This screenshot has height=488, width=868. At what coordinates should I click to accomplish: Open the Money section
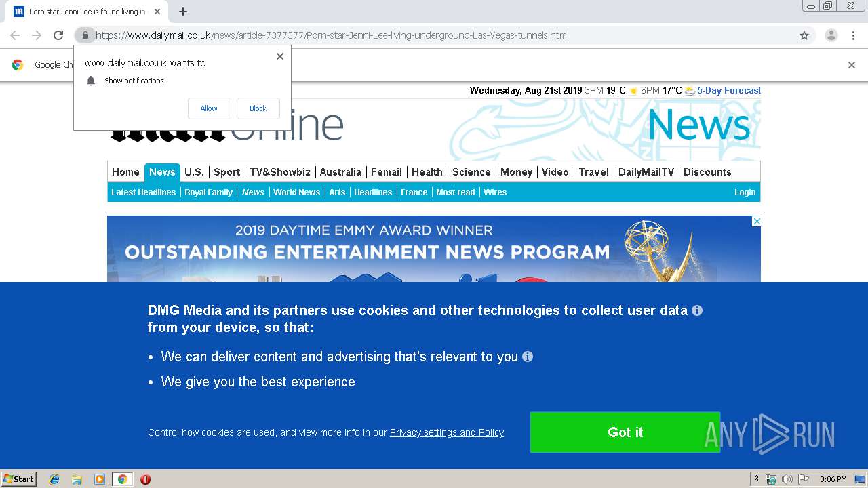point(517,172)
